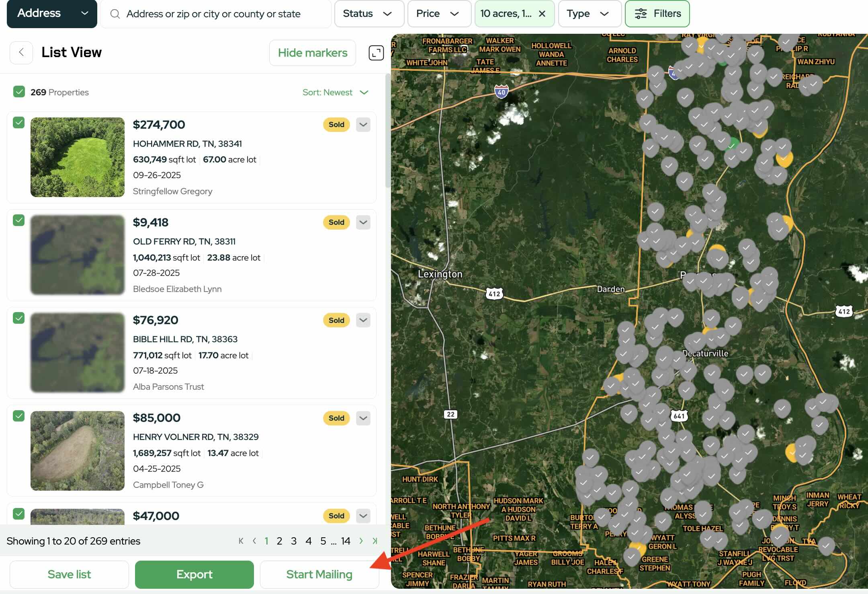
Task: Click the search magnifier icon
Action: pos(115,14)
